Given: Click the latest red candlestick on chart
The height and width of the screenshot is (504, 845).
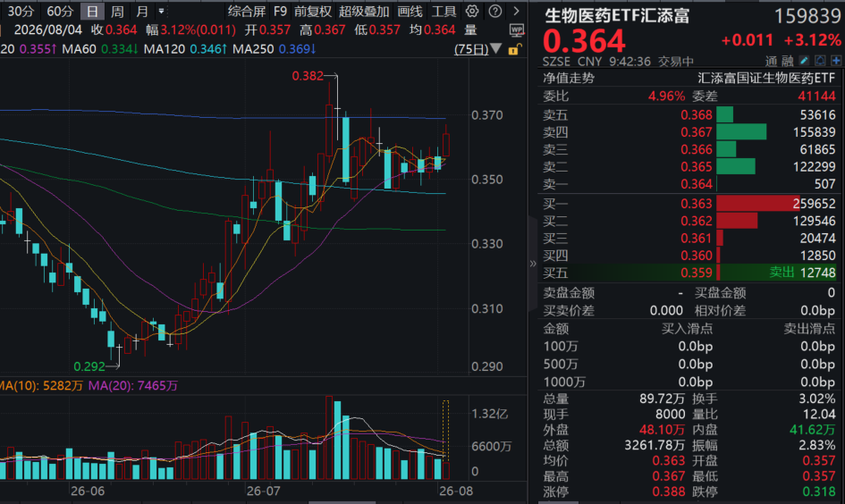Looking at the screenshot, I should coord(446,145).
